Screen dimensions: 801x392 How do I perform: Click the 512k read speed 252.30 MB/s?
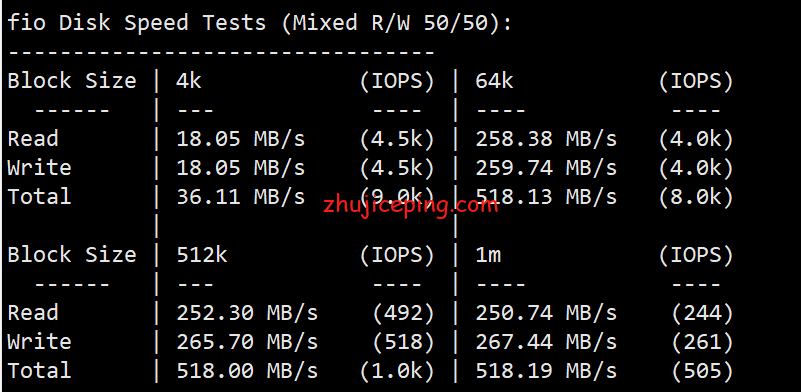tap(247, 313)
